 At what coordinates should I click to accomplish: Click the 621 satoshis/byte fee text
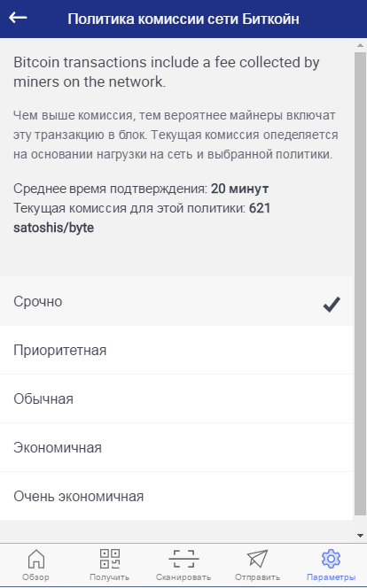(142, 218)
